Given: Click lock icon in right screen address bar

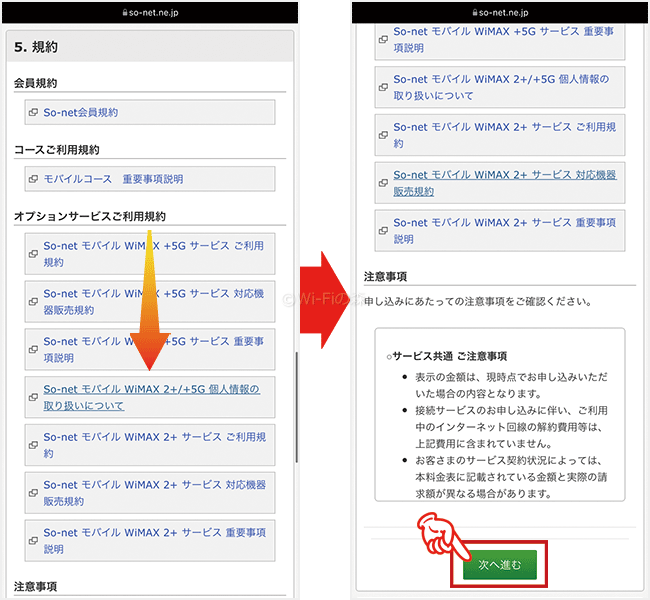Looking at the screenshot, I should click(475, 12).
